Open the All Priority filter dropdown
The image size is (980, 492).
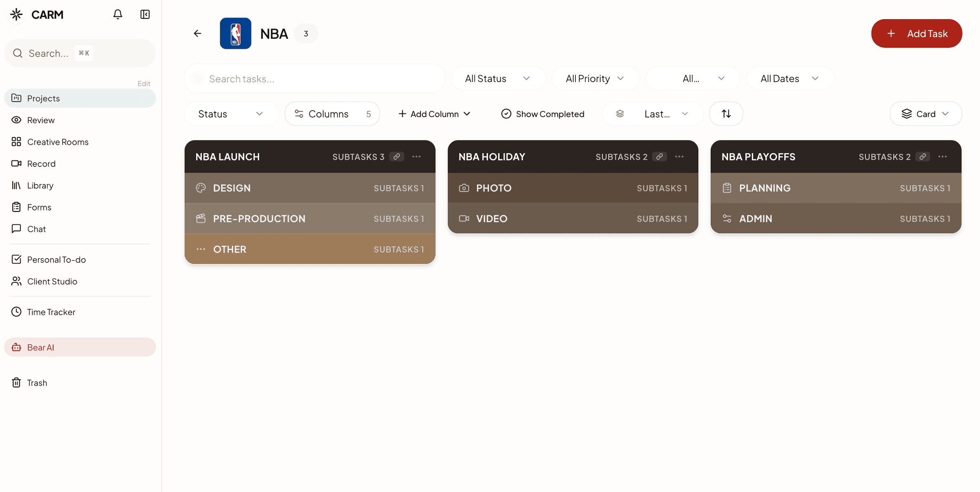pos(595,78)
